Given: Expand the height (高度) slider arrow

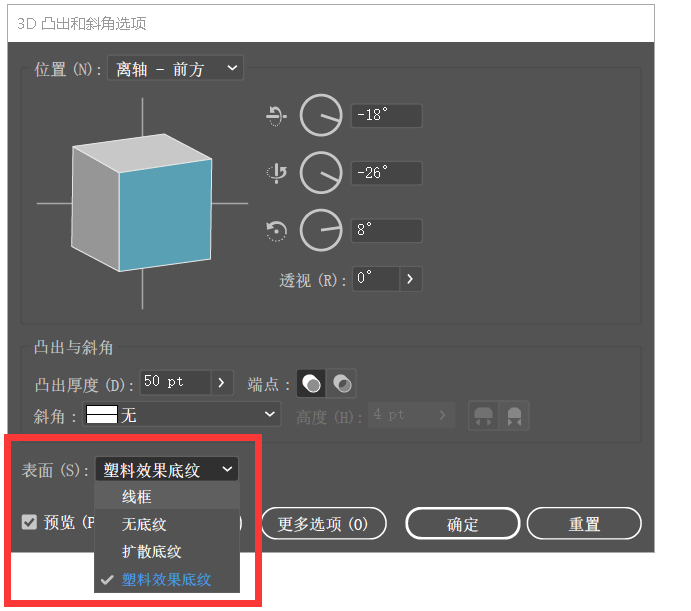Looking at the screenshot, I should point(443,415).
